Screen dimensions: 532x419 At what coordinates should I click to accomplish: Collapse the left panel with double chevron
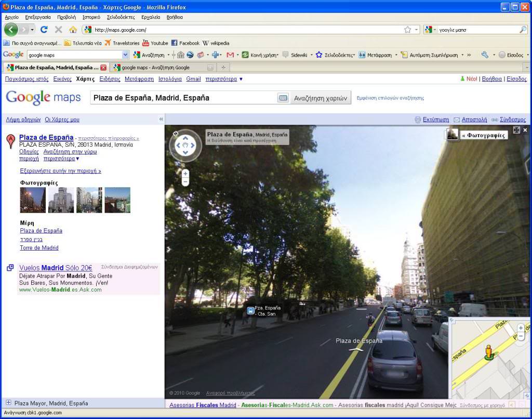[161, 119]
